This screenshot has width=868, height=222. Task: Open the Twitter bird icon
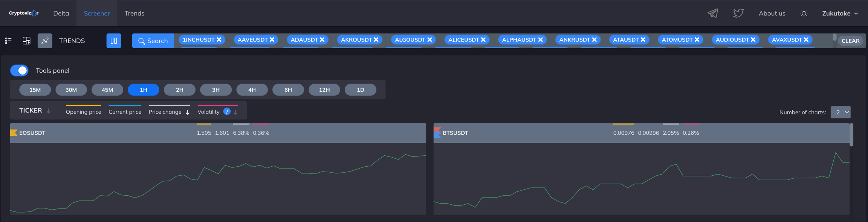tap(738, 13)
